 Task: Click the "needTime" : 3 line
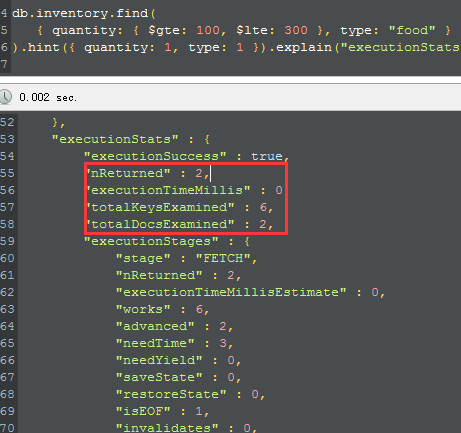click(175, 343)
